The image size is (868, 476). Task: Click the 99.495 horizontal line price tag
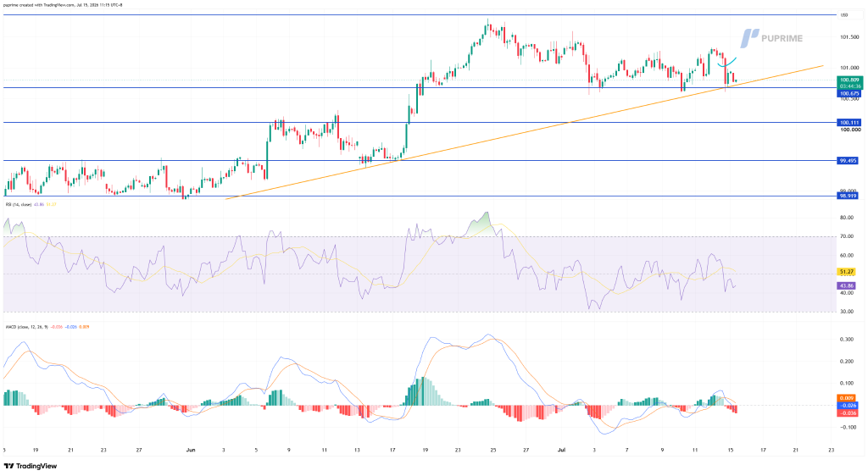[849, 161]
